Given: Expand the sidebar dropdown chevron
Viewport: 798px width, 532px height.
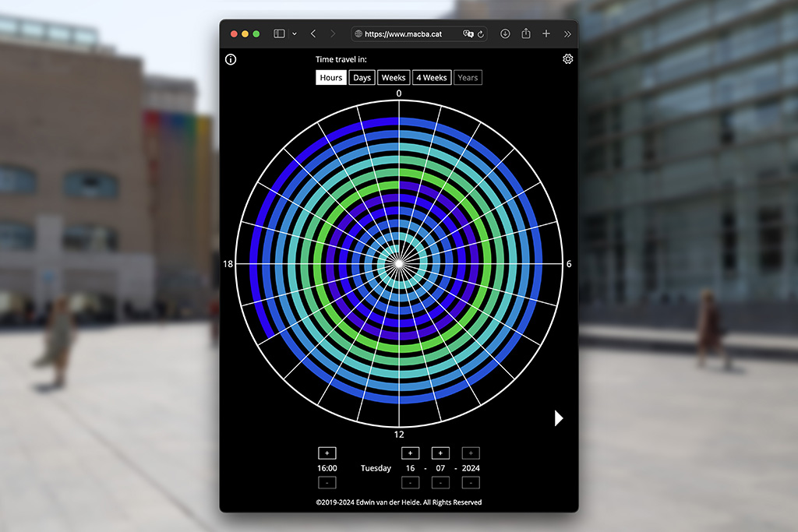Looking at the screenshot, I should tap(294, 33).
